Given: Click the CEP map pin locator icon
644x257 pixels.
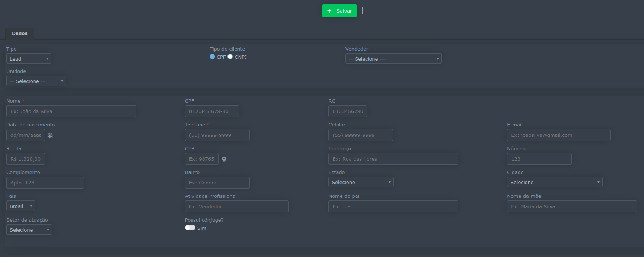Looking at the screenshot, I should point(224,159).
